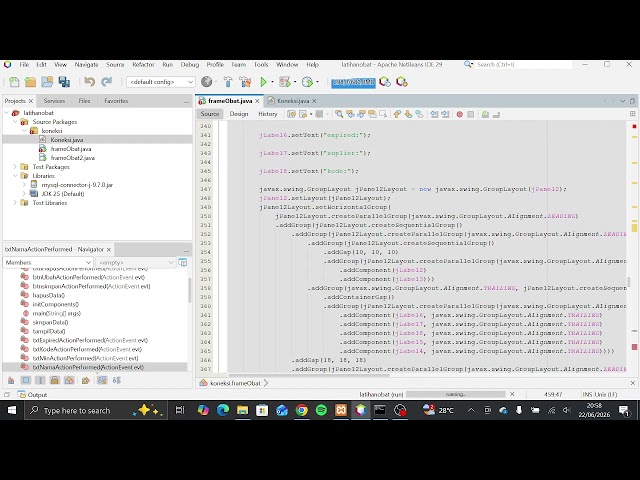
Task: Toggle the Source view button
Action: (210, 114)
